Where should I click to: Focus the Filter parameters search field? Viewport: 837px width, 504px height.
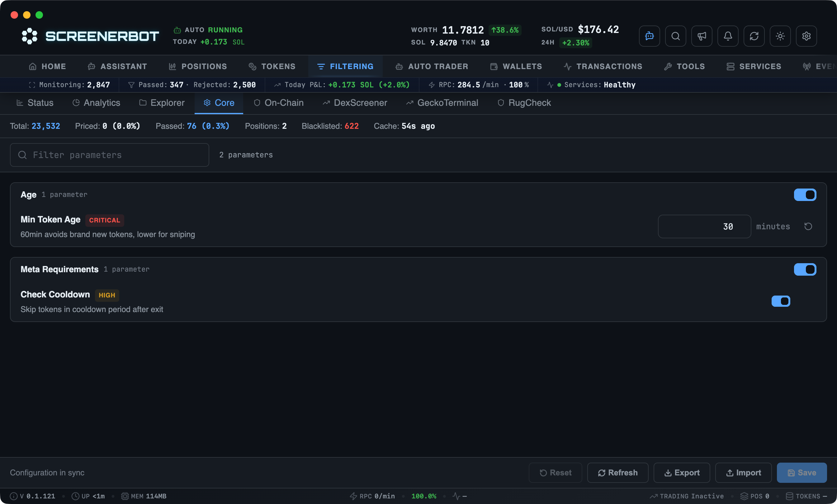point(109,155)
